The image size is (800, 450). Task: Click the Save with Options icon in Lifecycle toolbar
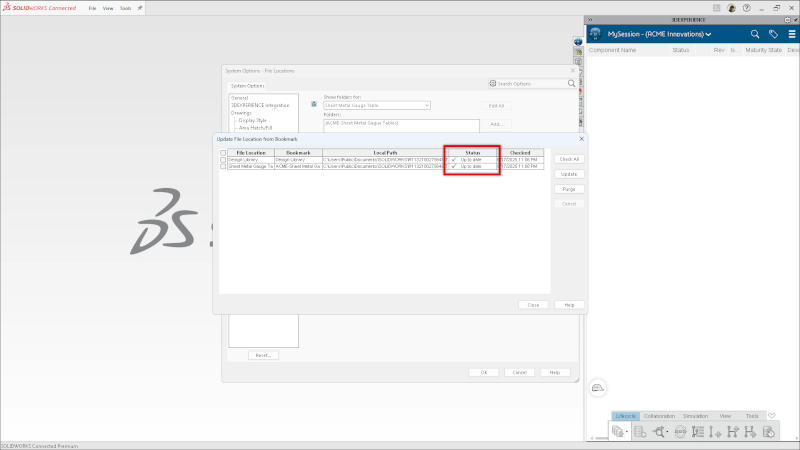click(617, 432)
